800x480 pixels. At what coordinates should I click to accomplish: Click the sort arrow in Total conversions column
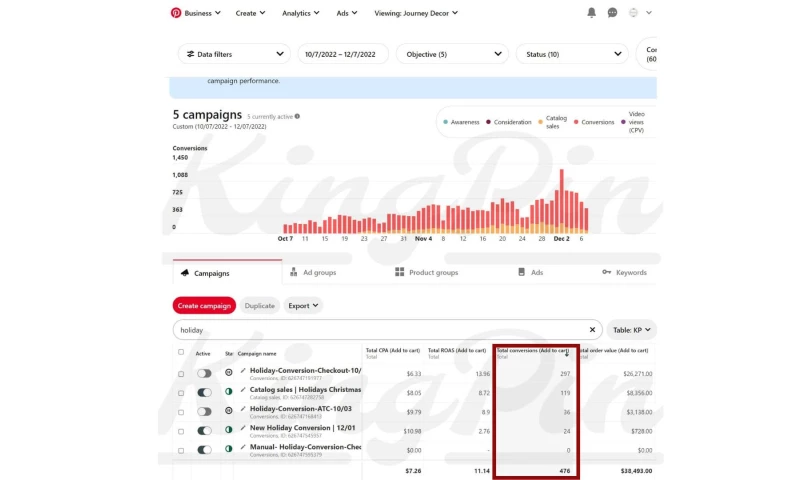click(x=567, y=354)
